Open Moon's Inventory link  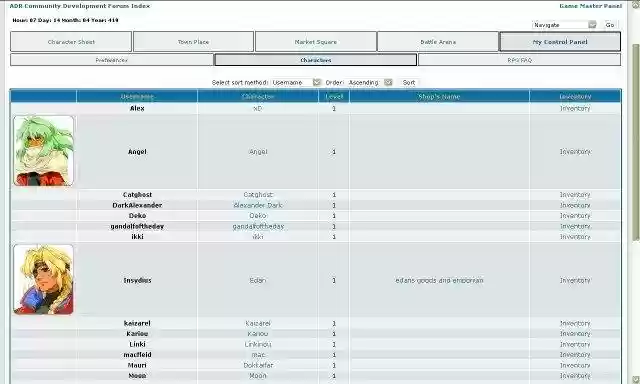[575, 376]
